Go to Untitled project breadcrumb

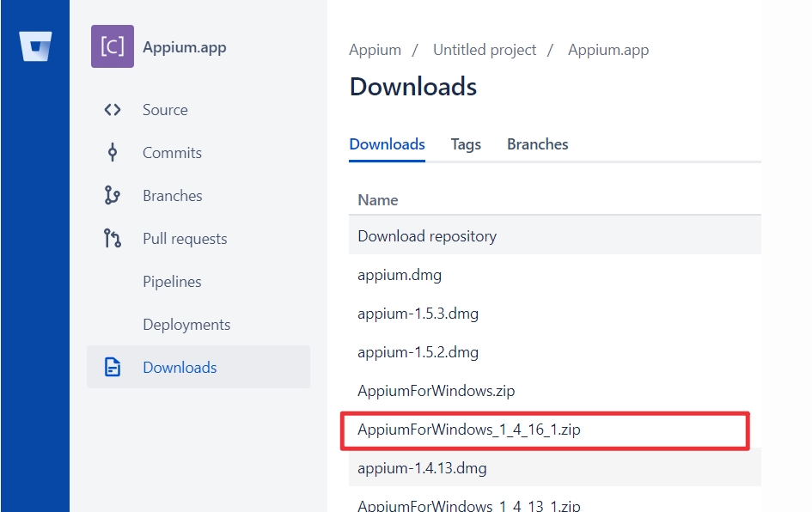485,50
